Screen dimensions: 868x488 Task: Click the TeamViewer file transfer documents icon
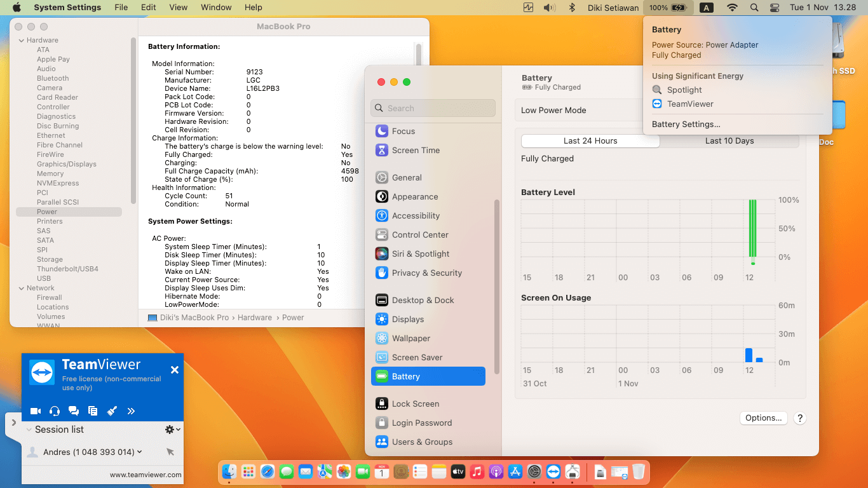(x=93, y=411)
